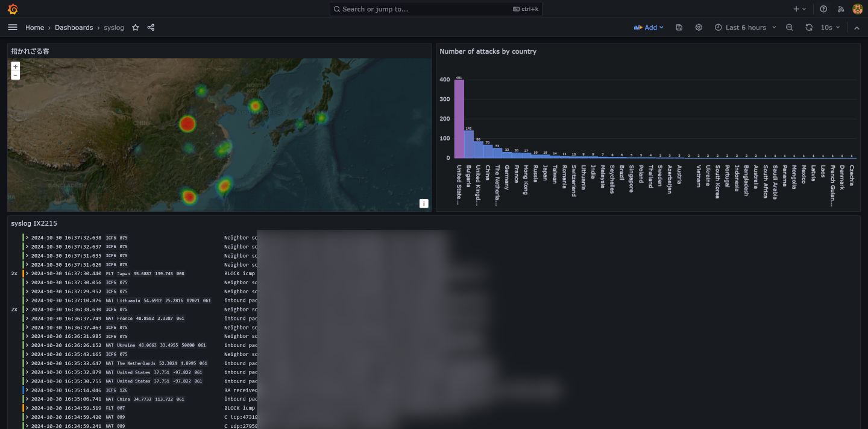Go to Home breadcrumb
The height and width of the screenshot is (429, 868).
tap(34, 28)
